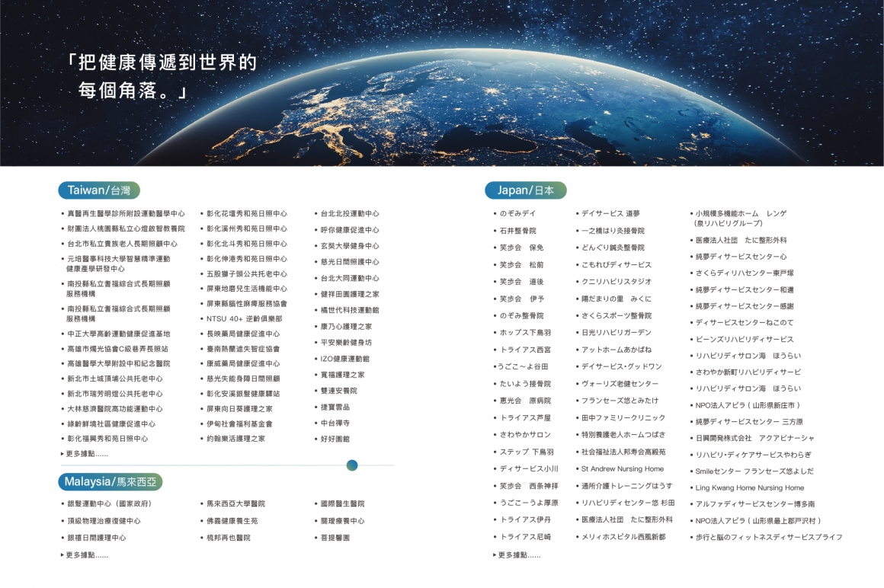Viewport: 884px width, 588px height.
Task: Click 銀禧日間護理中心
Action: (97, 538)
